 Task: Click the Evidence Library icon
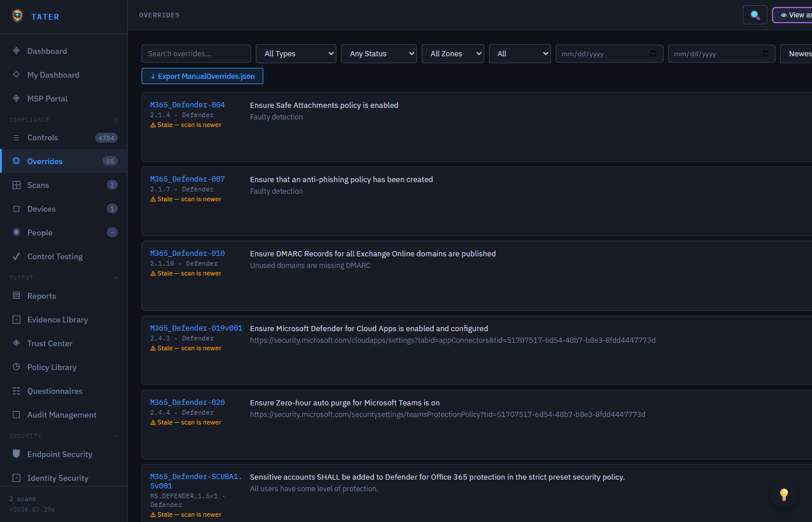pyautogui.click(x=16, y=320)
